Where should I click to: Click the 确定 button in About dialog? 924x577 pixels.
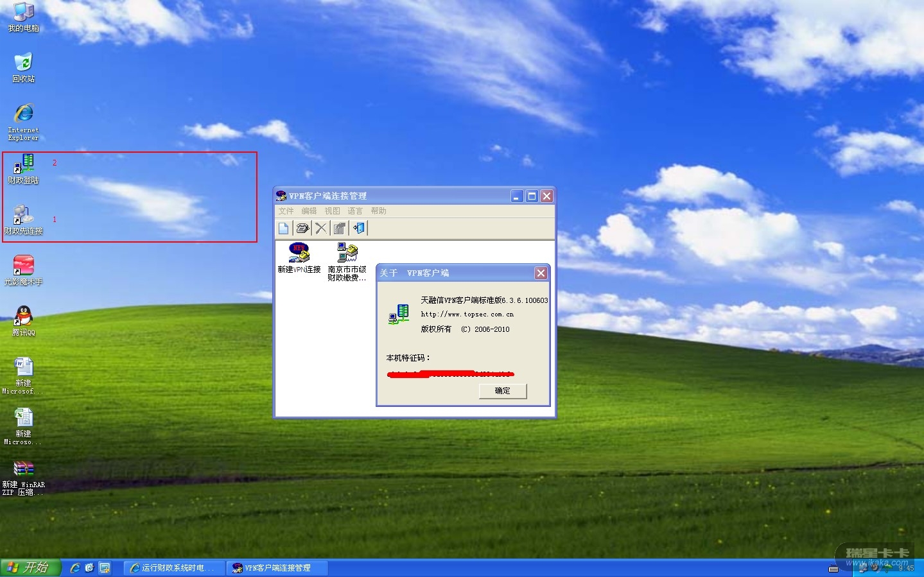pos(503,391)
